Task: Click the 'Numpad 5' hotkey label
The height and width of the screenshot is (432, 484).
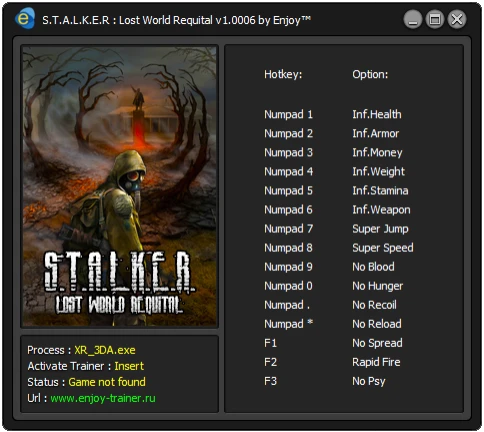Action: click(x=288, y=190)
